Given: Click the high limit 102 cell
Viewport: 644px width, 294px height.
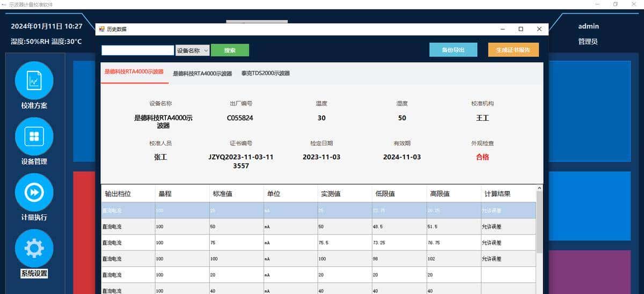Looking at the screenshot, I should click(453, 259).
